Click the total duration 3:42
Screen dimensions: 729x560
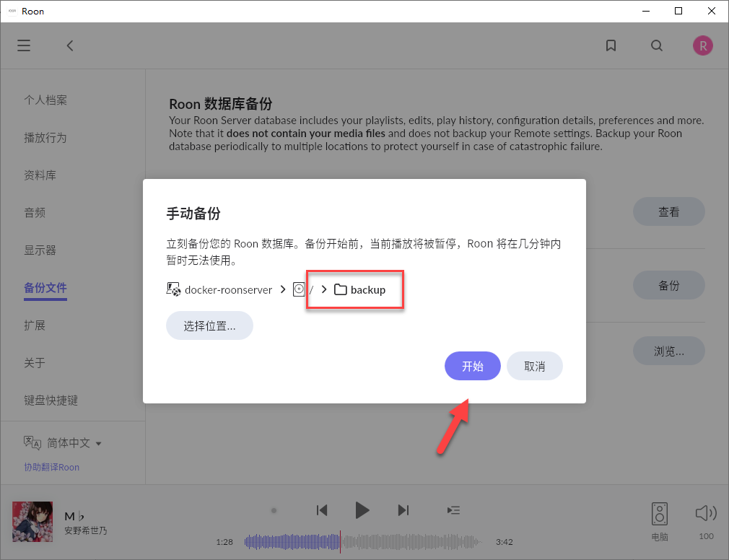tap(505, 542)
